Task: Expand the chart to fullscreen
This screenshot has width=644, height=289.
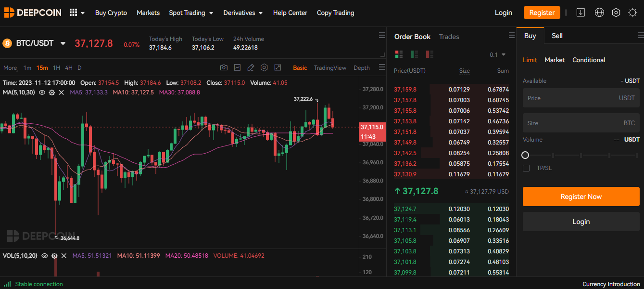Action: point(278,67)
